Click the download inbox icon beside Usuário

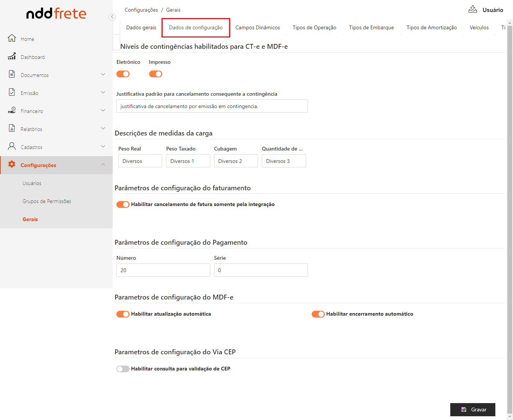point(472,9)
